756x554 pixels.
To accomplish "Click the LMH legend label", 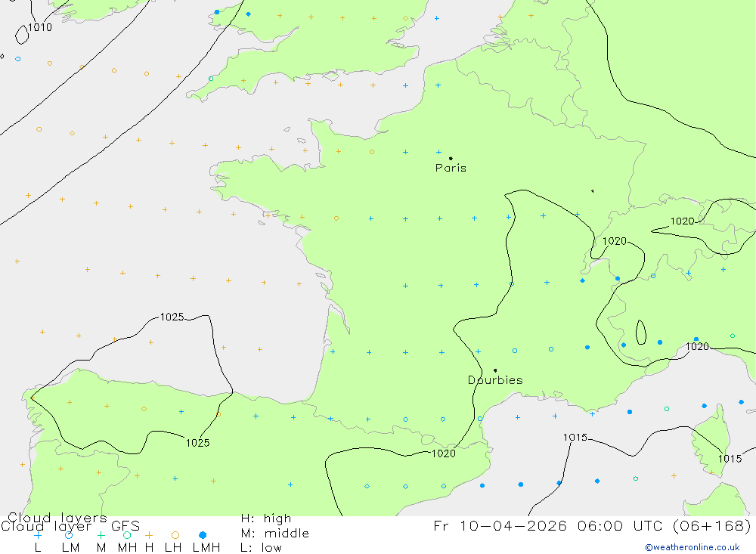I will (x=206, y=548).
